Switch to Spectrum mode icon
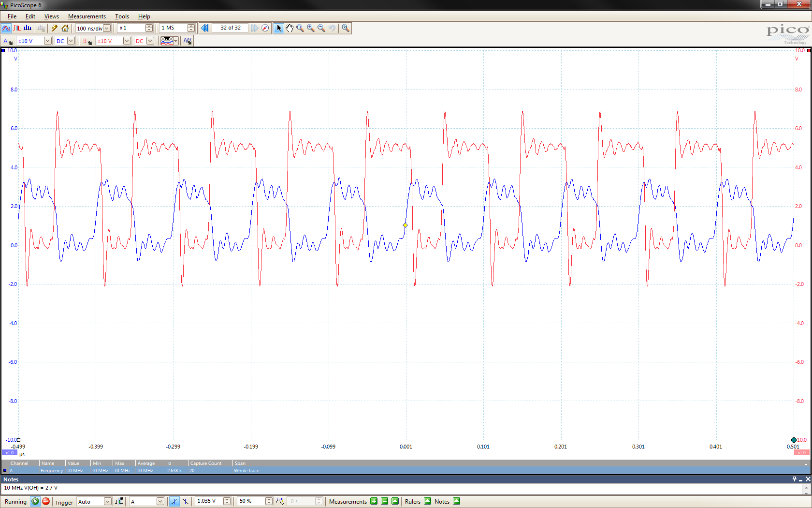812x508 pixels. point(28,28)
